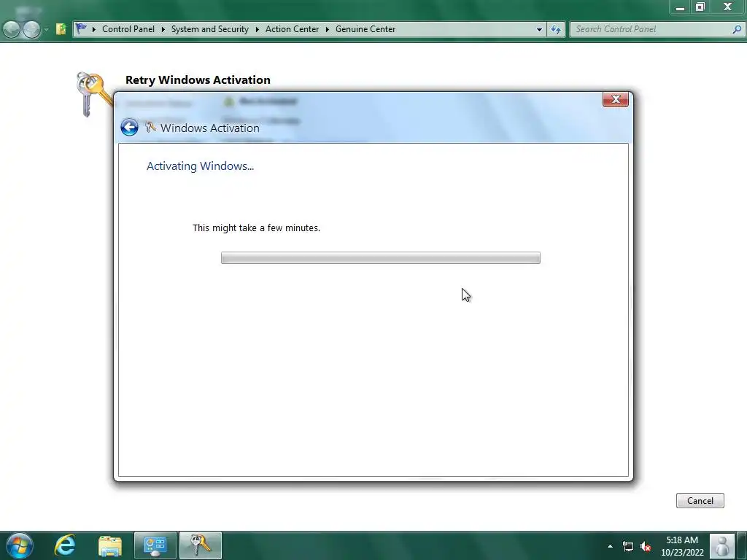
Task: Click the keys icon beside Retry Windows Activation
Action: pos(93,93)
